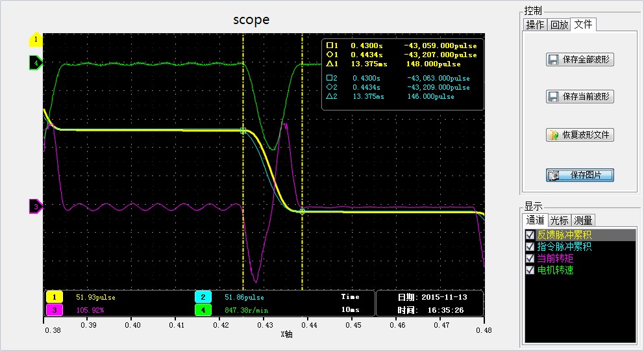The height and width of the screenshot is (351, 644).
Task: Click the second cursor's circle waveform marker
Action: click(x=303, y=211)
